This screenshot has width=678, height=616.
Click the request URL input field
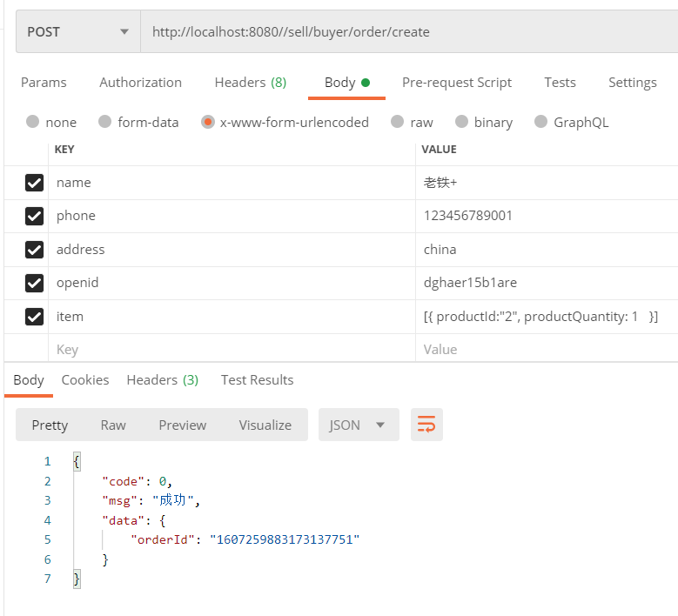point(409,32)
